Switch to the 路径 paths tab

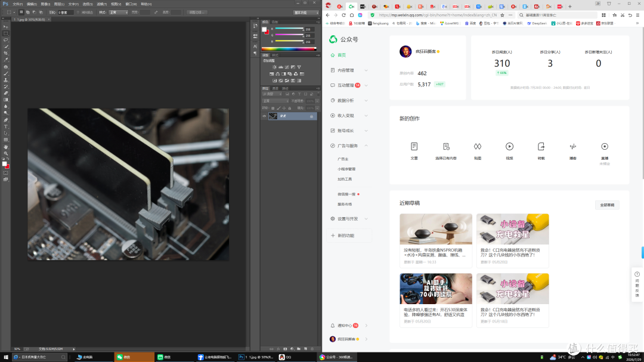(x=285, y=88)
